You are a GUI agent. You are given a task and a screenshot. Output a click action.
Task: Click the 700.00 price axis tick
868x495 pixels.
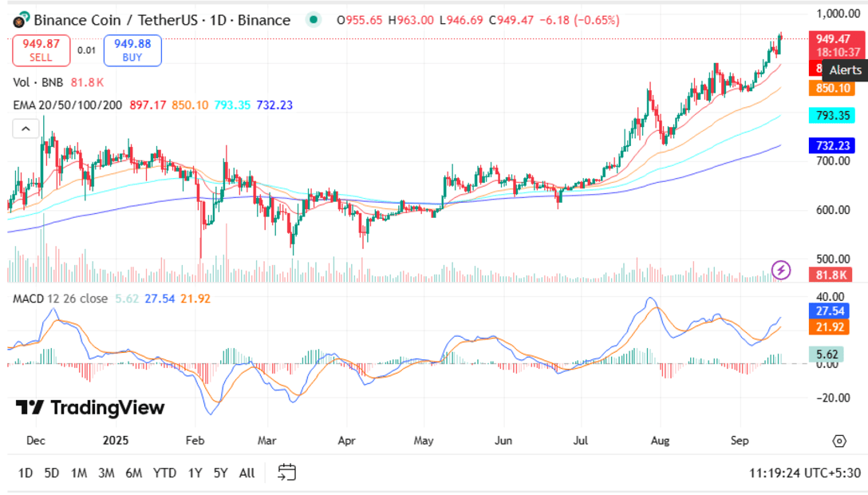[x=833, y=161]
